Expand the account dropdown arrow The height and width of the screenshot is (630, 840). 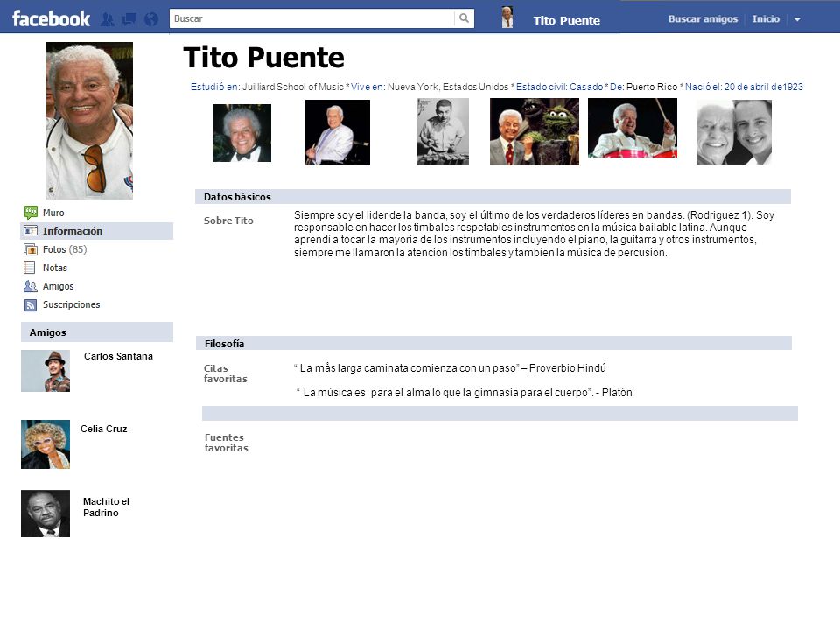[797, 19]
